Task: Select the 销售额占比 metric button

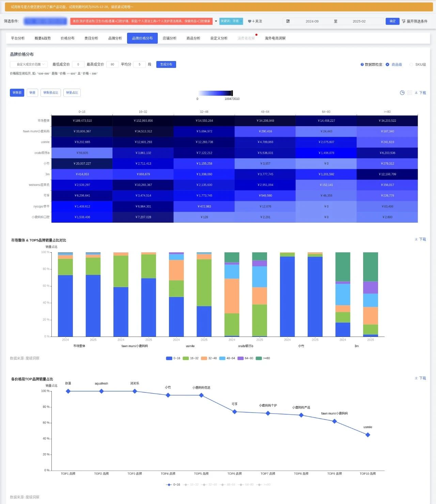Action: (51, 93)
